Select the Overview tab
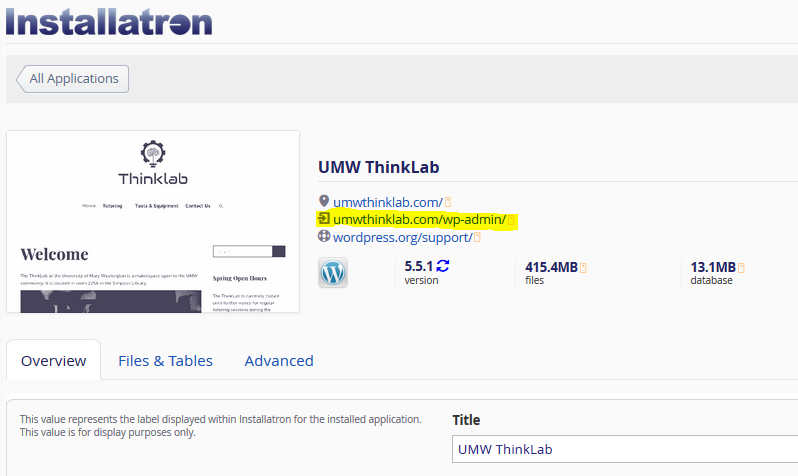The height and width of the screenshot is (476, 798). [53, 360]
